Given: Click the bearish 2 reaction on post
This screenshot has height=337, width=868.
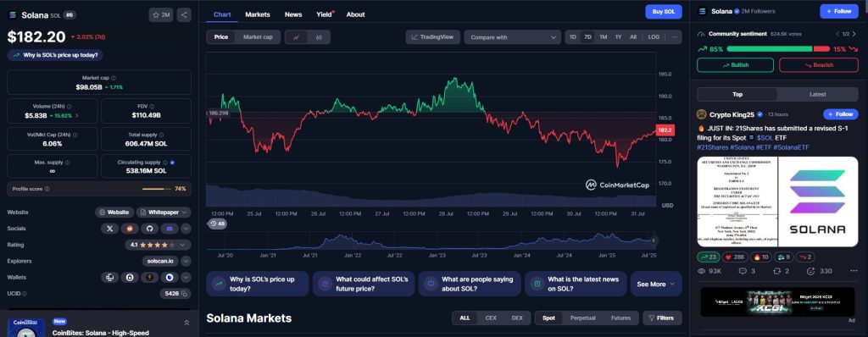Looking at the screenshot, I should click(x=806, y=257).
